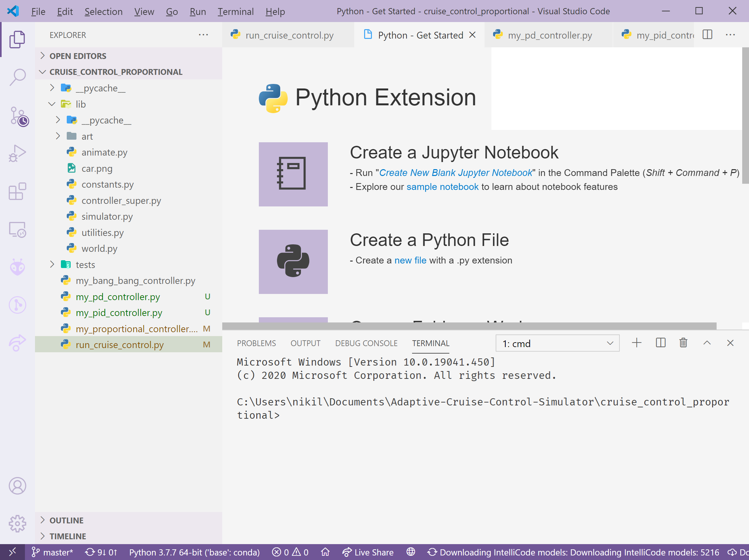This screenshot has height=560, width=749.
Task: Open the Extensions view icon
Action: 17,192
